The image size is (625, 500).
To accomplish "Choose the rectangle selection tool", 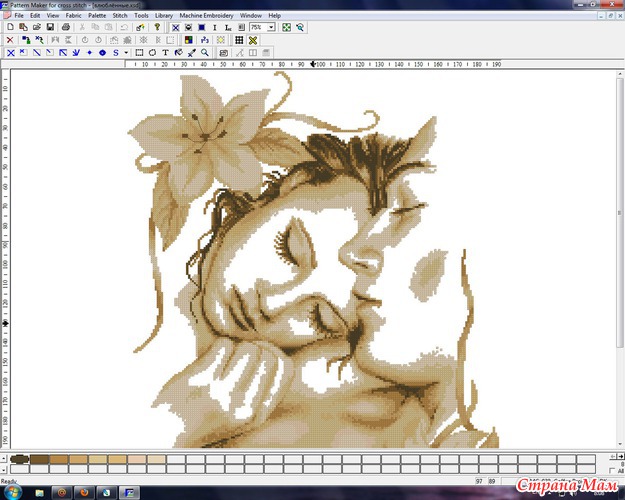I will point(140,52).
